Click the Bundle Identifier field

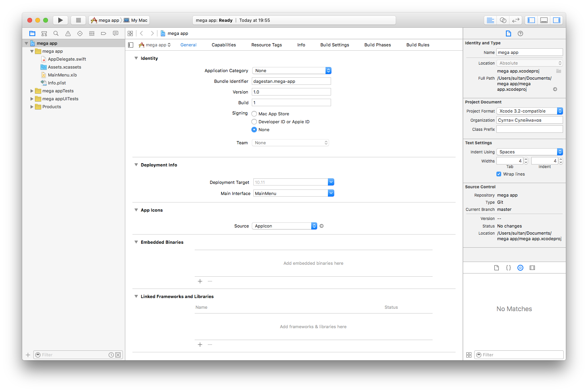pyautogui.click(x=291, y=81)
